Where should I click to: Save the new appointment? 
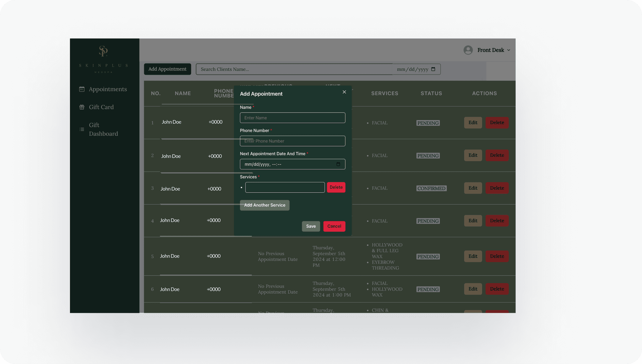[311, 226]
